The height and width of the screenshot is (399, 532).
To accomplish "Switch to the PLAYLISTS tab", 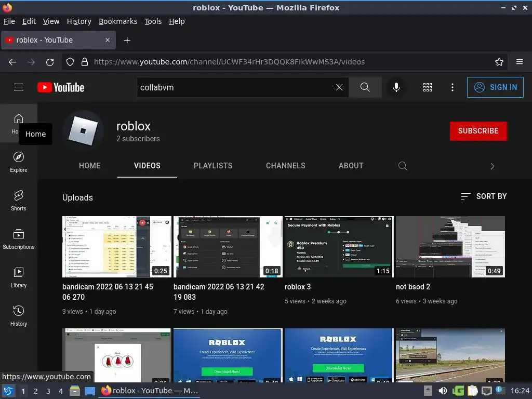I will click(x=213, y=166).
